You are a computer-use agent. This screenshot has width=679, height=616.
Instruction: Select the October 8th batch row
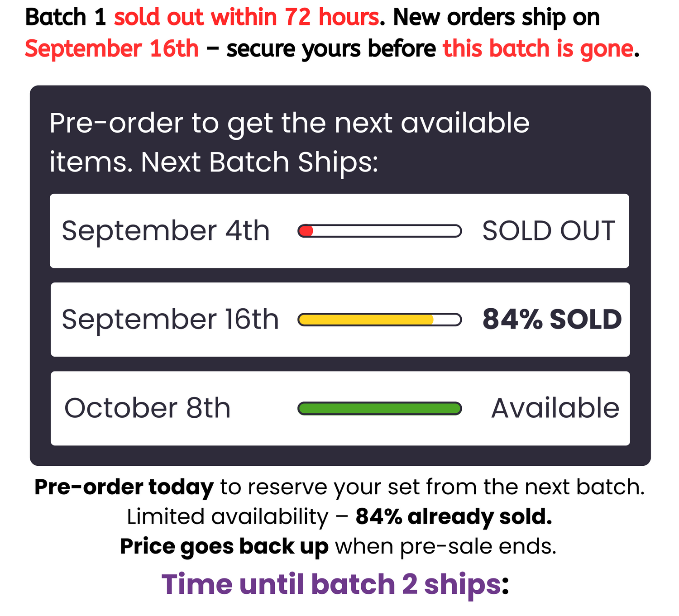tap(340, 408)
